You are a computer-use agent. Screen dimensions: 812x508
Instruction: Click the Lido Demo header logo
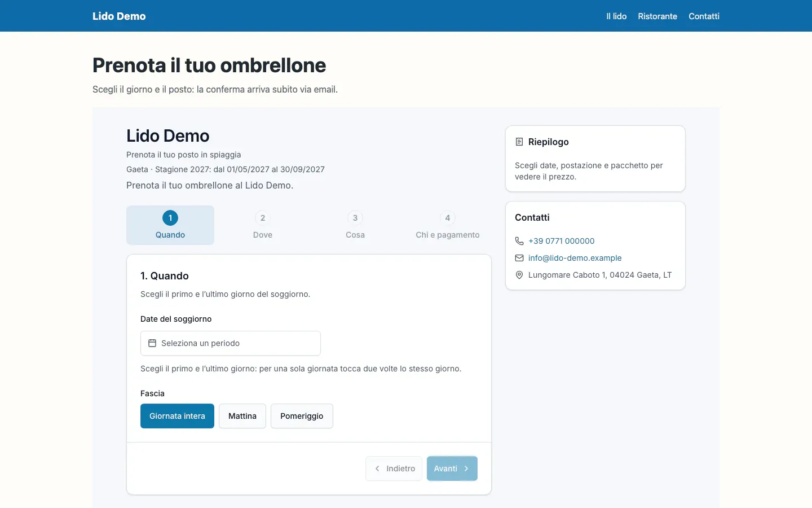coord(119,16)
